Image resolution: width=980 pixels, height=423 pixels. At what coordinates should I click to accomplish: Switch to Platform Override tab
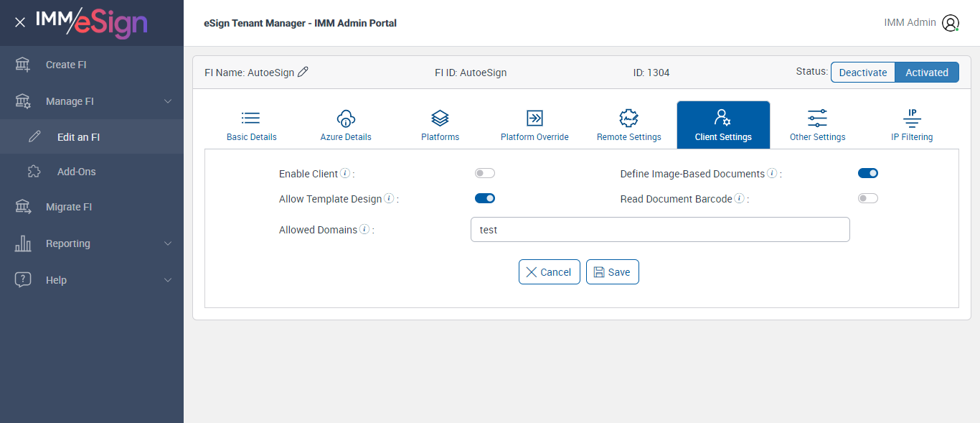coord(534,125)
